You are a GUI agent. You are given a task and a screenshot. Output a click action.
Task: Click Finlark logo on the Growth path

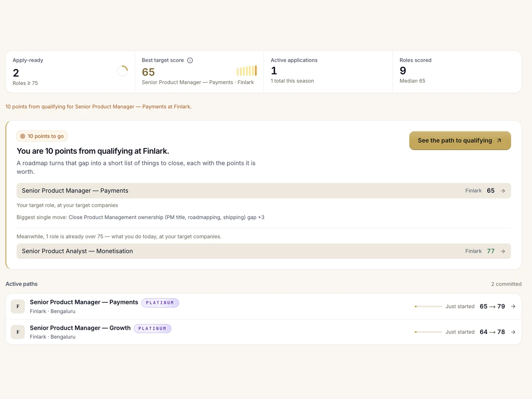18,332
